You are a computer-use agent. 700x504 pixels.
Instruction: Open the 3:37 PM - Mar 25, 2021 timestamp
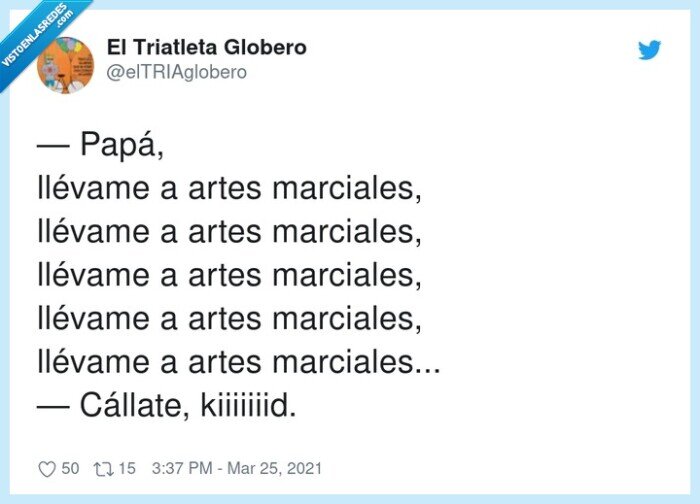point(237,468)
